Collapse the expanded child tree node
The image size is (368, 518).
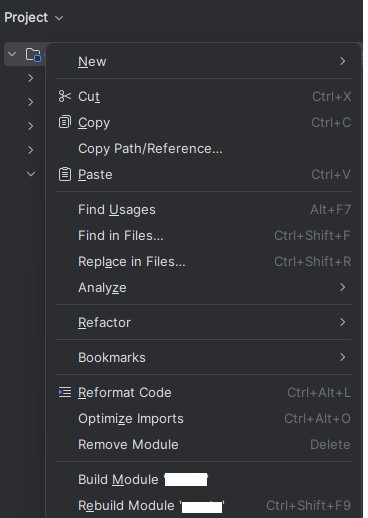pos(31,174)
